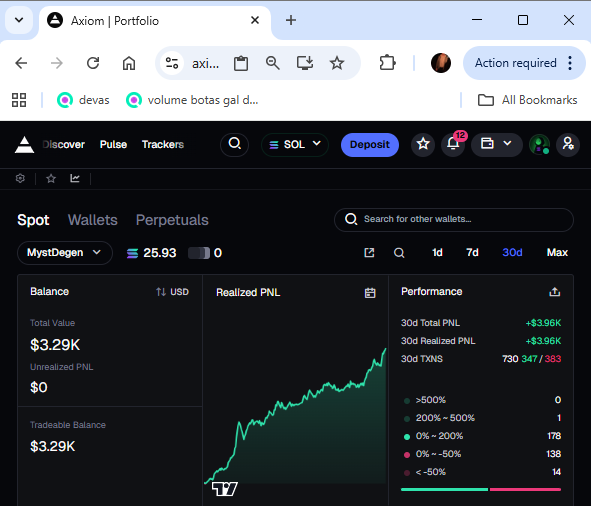Go back in Chrome
This screenshot has width=591, height=506.
click(21, 63)
